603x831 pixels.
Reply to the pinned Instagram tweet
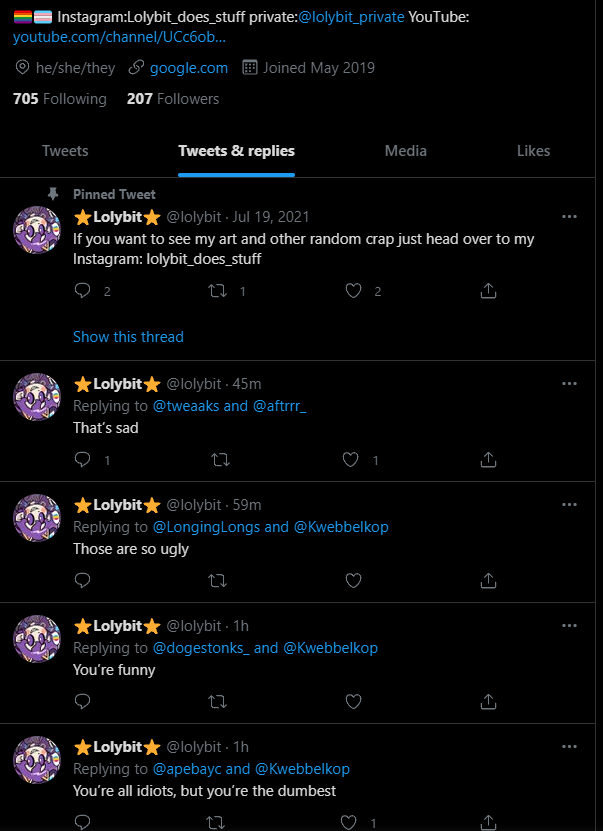tap(83, 291)
